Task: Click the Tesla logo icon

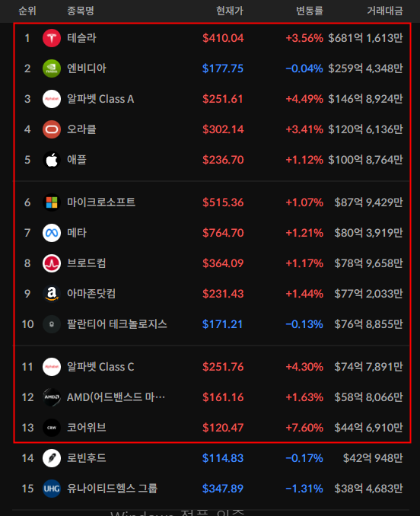Action: [x=52, y=38]
